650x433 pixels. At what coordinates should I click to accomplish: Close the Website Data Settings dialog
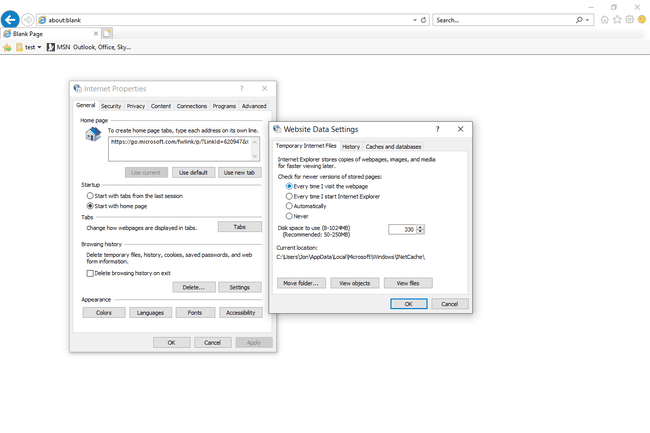461,129
